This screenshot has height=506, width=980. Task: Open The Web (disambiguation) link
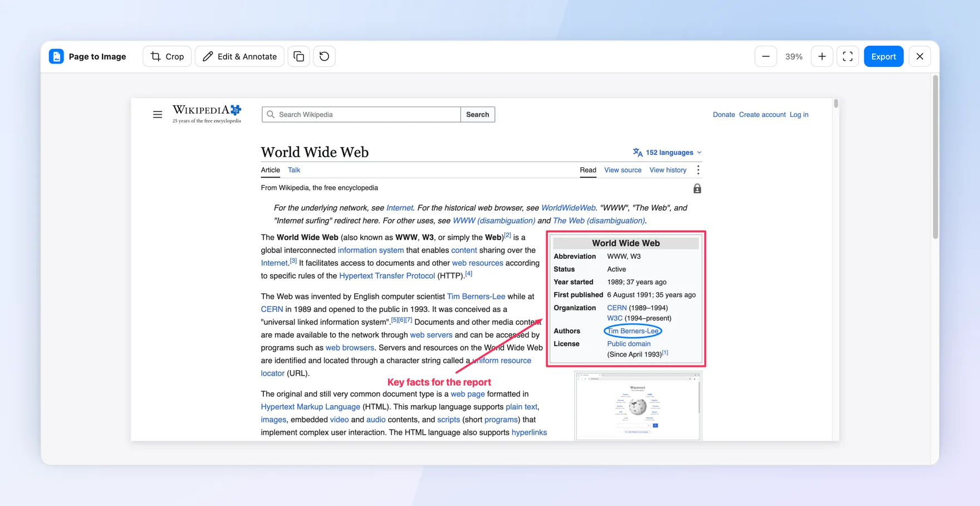(x=599, y=221)
